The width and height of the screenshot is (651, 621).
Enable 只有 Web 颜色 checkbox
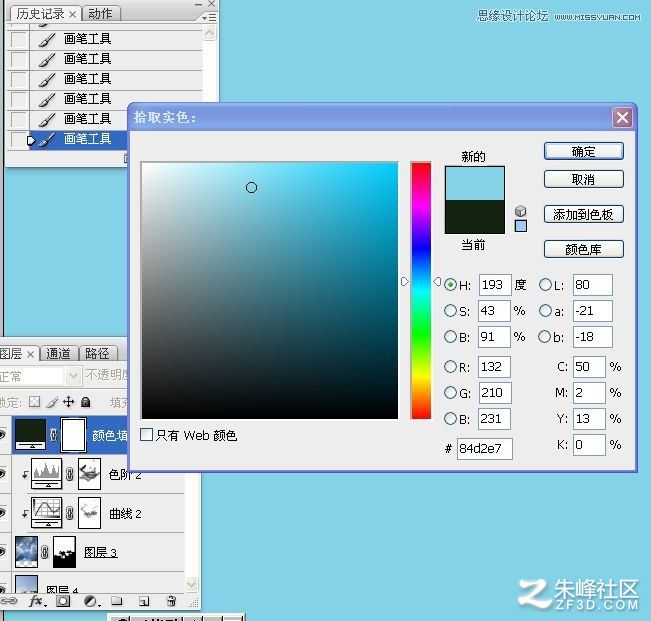point(146,435)
